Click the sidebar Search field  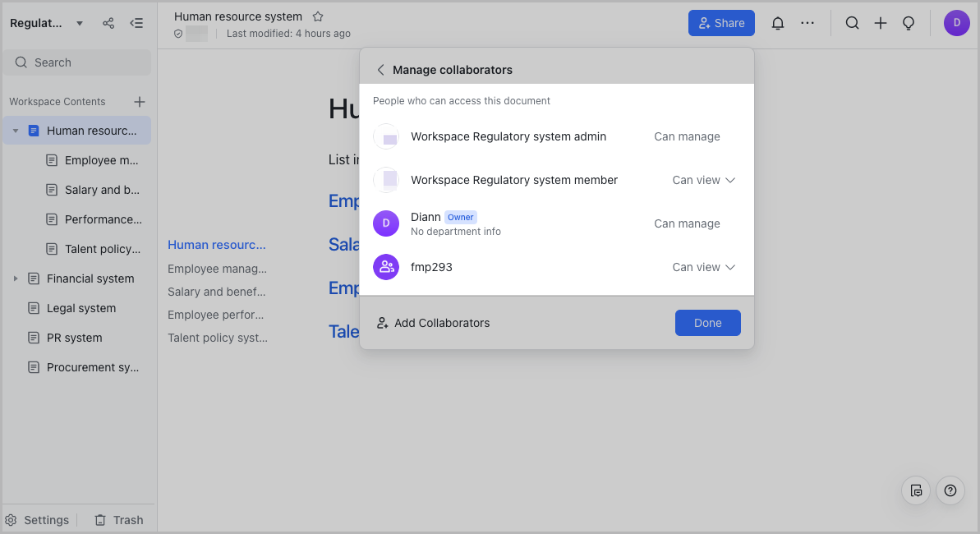pyautogui.click(x=77, y=62)
